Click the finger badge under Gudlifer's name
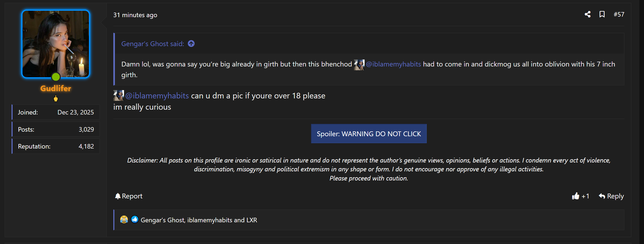The width and height of the screenshot is (644, 244). (x=56, y=99)
